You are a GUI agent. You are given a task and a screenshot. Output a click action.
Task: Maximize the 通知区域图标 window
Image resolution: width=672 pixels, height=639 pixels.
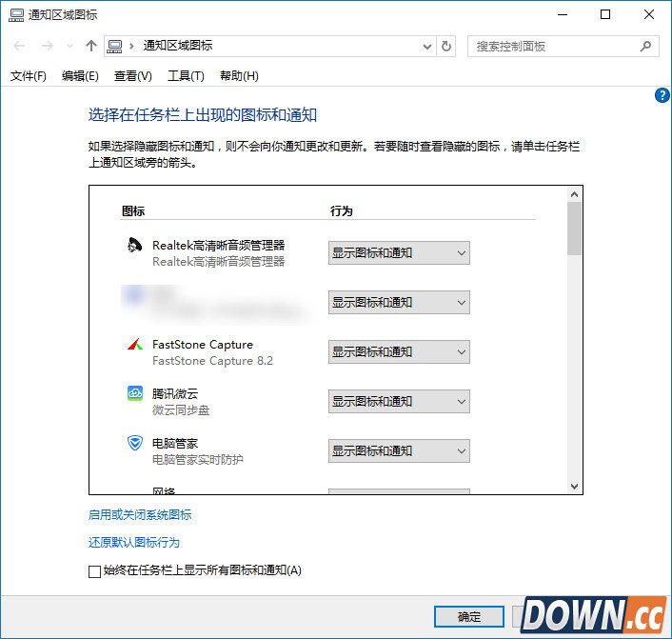pos(605,14)
